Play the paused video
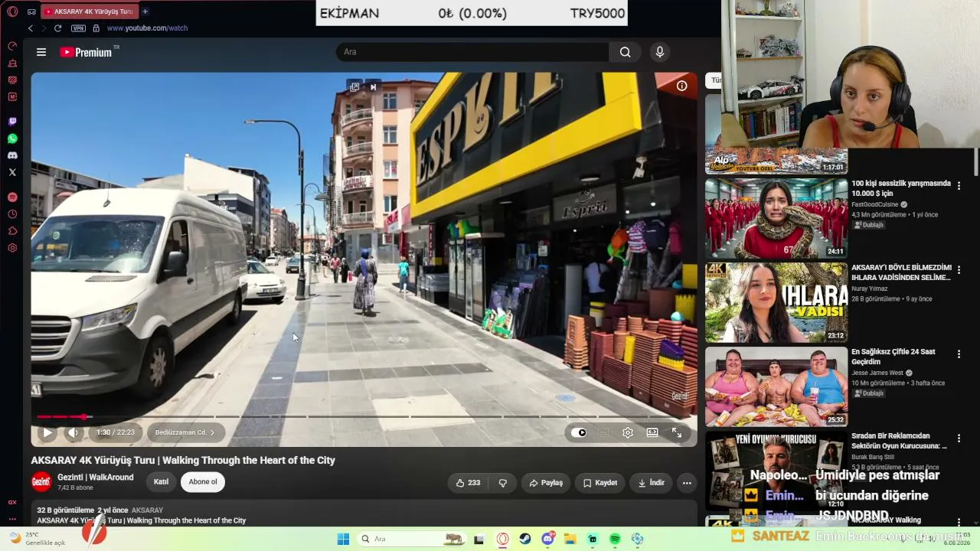This screenshot has width=980, height=551. [47, 432]
